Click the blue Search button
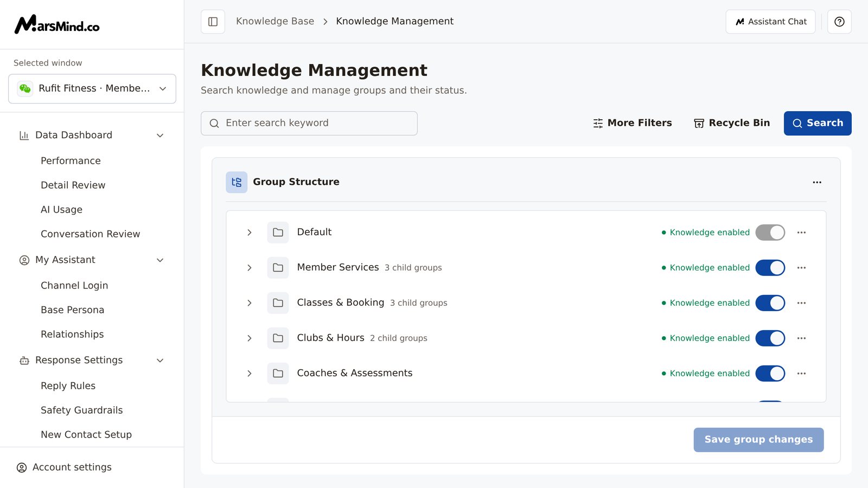The height and width of the screenshot is (488, 868). click(818, 123)
